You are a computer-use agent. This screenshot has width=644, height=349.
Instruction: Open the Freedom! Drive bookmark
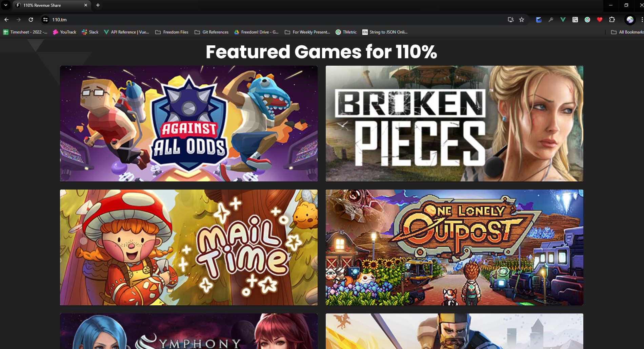coord(256,32)
